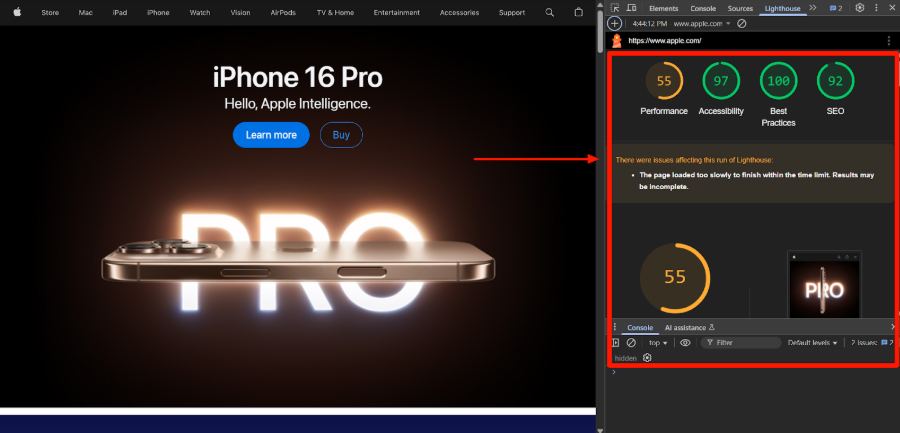Image resolution: width=900 pixels, height=433 pixels.
Task: Click the Apple logo in navigation bar
Action: [17, 12]
